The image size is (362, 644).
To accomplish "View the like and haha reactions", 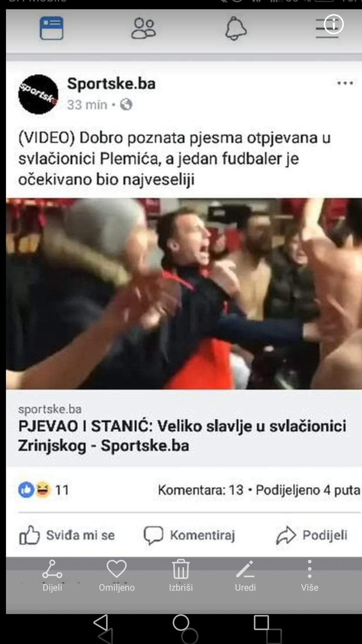I will (44, 490).
